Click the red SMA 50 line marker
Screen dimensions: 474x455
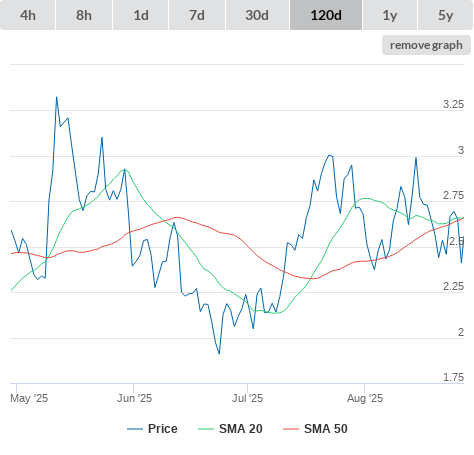click(x=291, y=429)
